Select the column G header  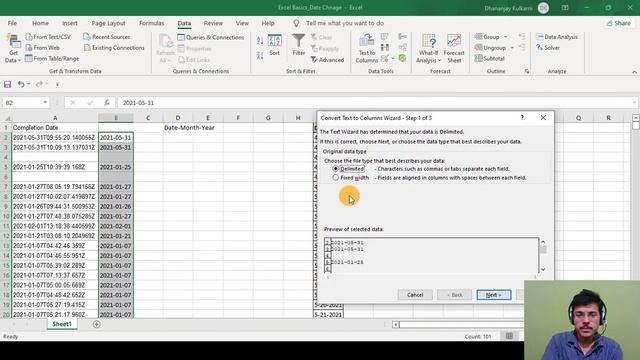coord(268,118)
